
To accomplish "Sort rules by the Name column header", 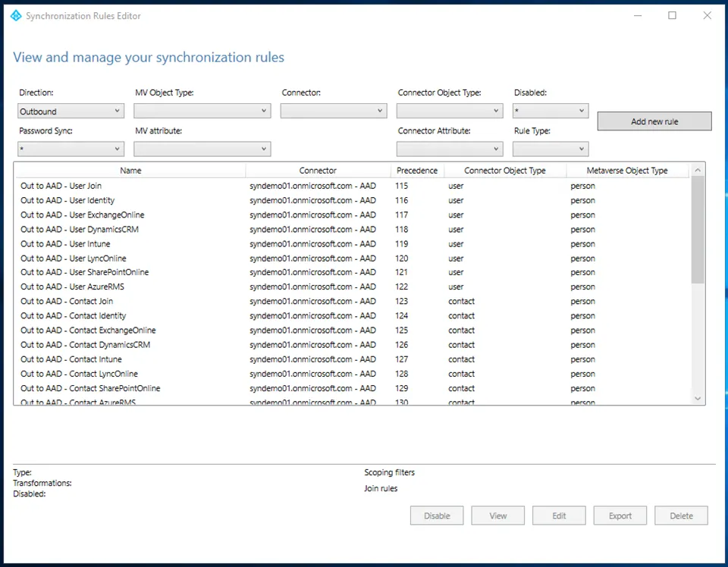I will 130,171.
